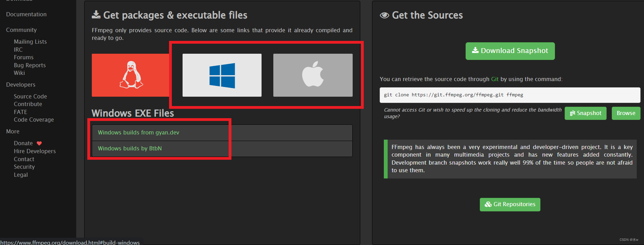The width and height of the screenshot is (644, 245).
Task: Go to Mailing Lists
Action: coord(30,42)
